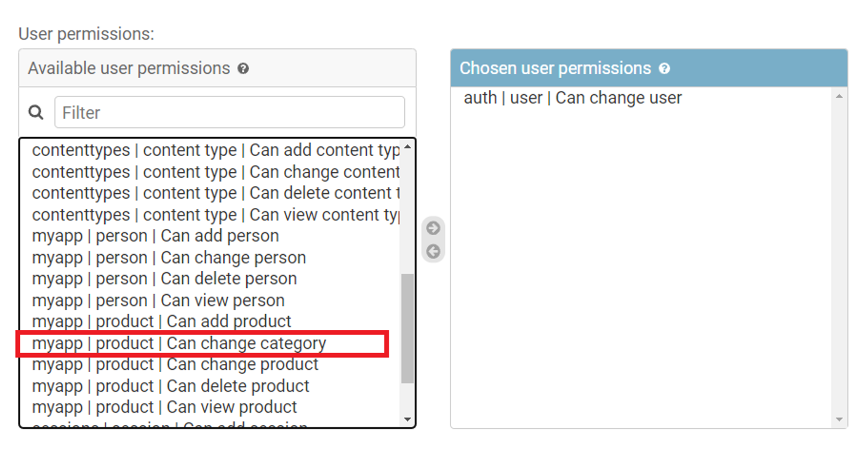The width and height of the screenshot is (868, 455).
Task: Select 'Can change person' permission
Action: [x=169, y=258]
